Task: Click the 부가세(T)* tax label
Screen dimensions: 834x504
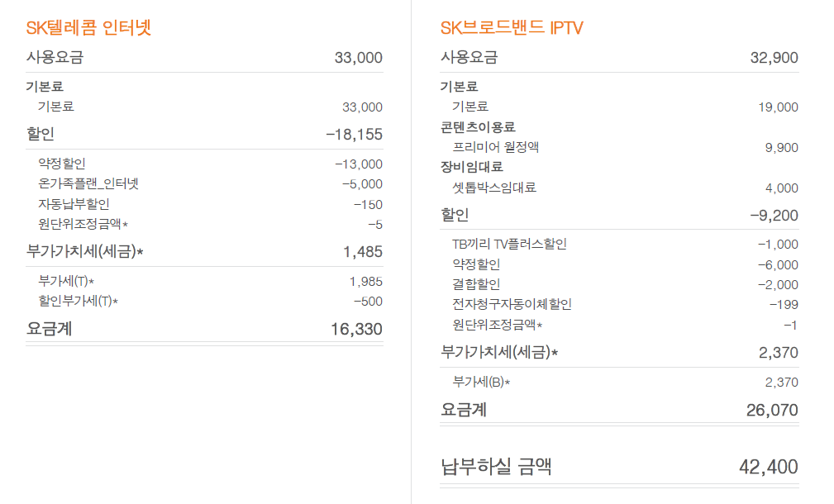Action: 66,281
